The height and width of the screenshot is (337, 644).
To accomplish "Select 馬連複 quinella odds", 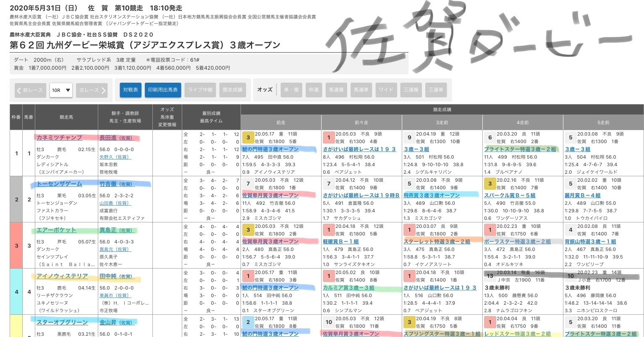I will pyautogui.click(x=336, y=90).
